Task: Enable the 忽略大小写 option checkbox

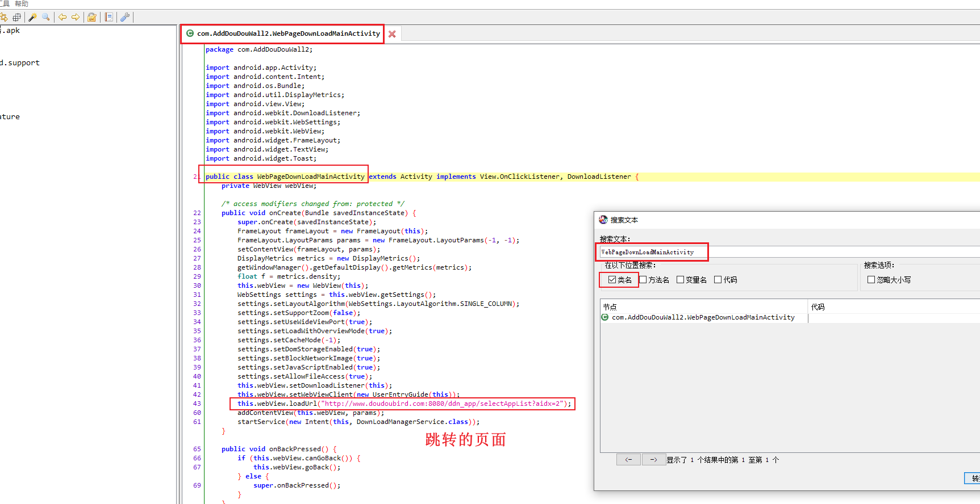Action: coord(871,280)
